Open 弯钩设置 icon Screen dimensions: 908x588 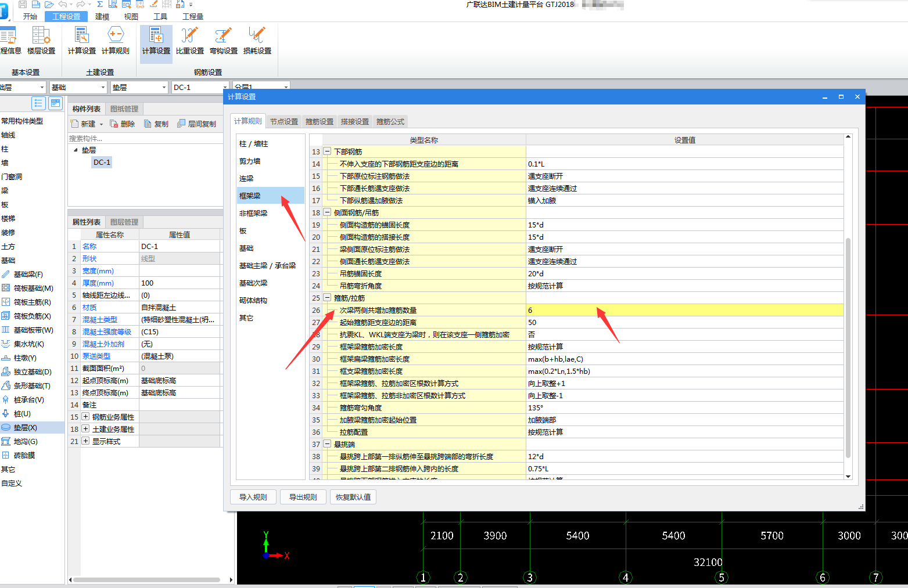pyautogui.click(x=224, y=41)
